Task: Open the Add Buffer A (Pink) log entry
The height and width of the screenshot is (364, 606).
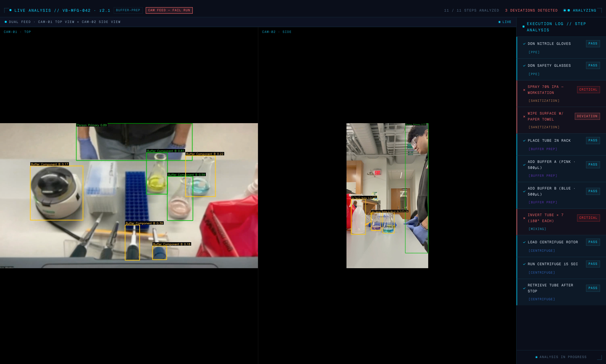Action: [x=551, y=165]
